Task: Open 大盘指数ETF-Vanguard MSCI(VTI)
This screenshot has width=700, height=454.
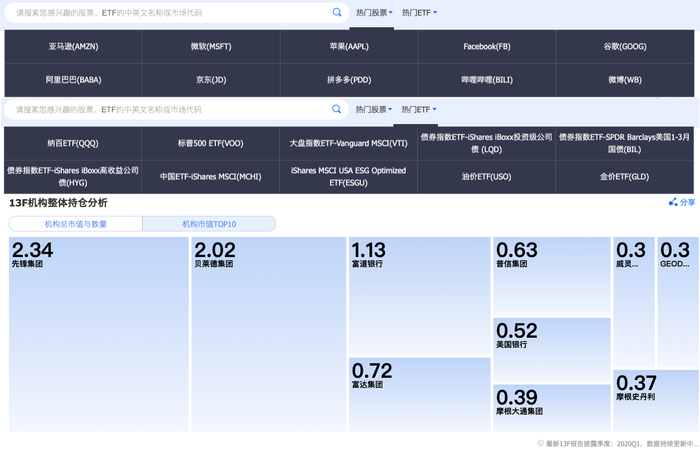Action: coord(349,143)
